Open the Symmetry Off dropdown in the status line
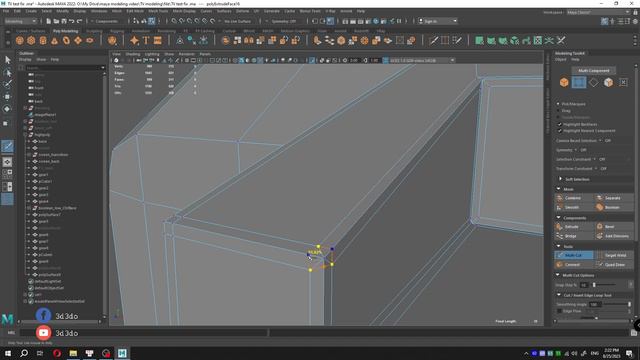640x360 pixels. (284, 21)
